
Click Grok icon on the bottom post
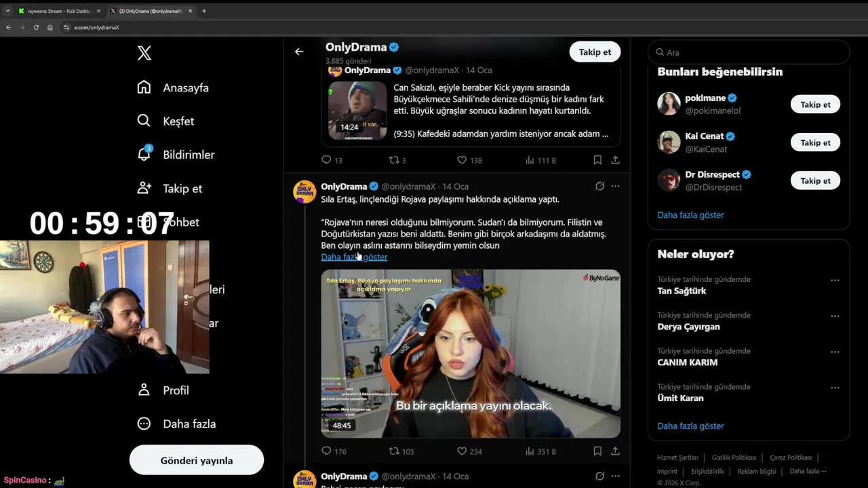pos(599,476)
